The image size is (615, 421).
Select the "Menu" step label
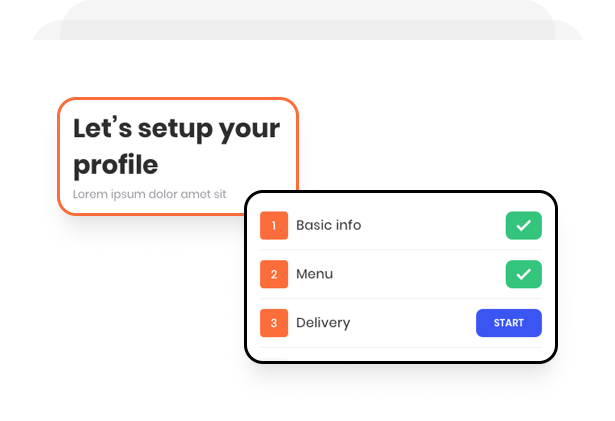(314, 274)
